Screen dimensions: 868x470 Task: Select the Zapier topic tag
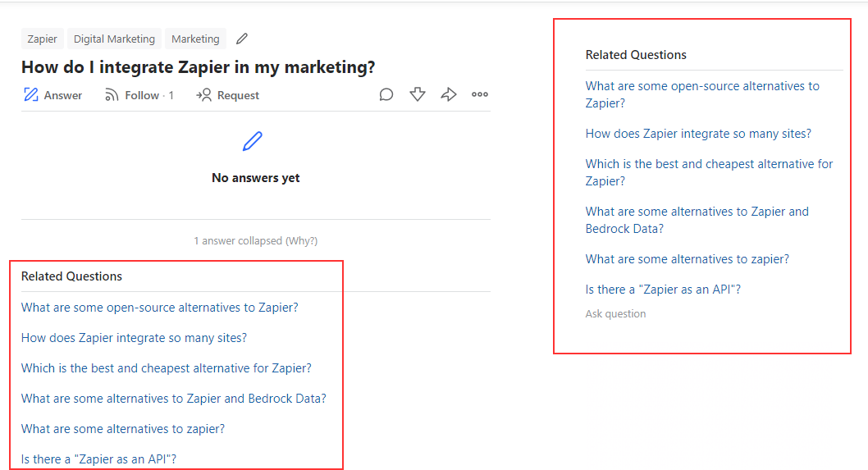click(x=43, y=39)
